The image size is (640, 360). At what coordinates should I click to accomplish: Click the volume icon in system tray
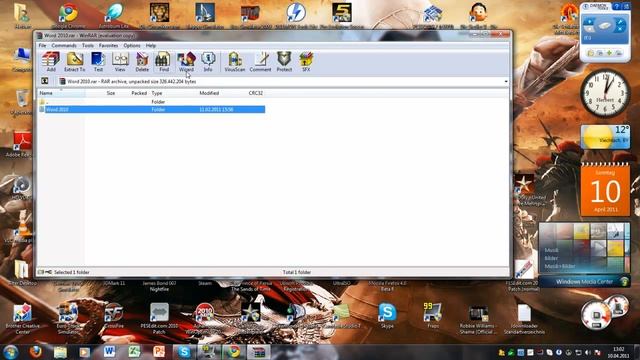click(588, 352)
